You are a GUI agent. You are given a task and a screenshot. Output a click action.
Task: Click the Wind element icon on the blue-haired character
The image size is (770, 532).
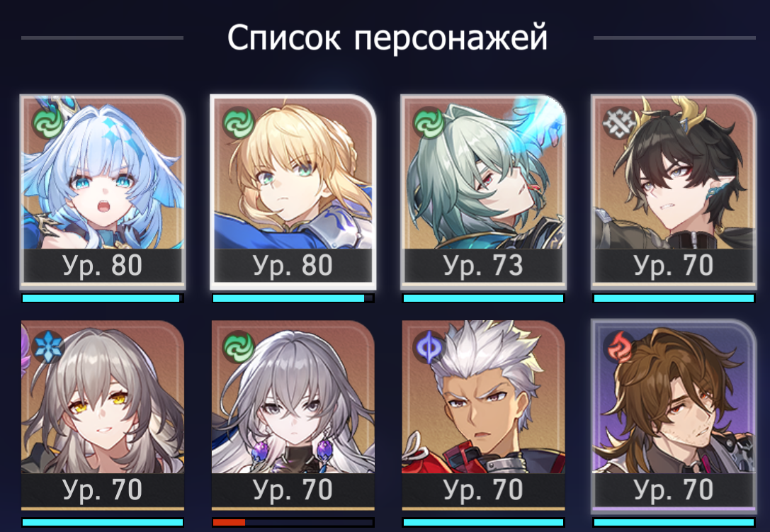[x=47, y=123]
